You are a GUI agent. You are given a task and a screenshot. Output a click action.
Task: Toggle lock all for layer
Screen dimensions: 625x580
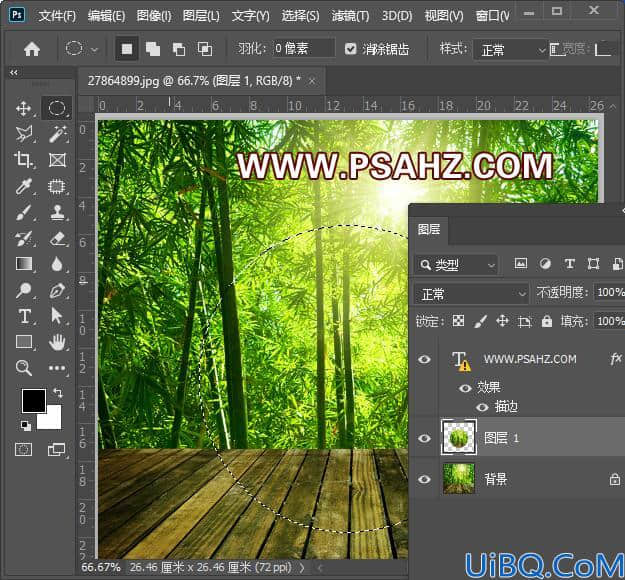pos(547,321)
